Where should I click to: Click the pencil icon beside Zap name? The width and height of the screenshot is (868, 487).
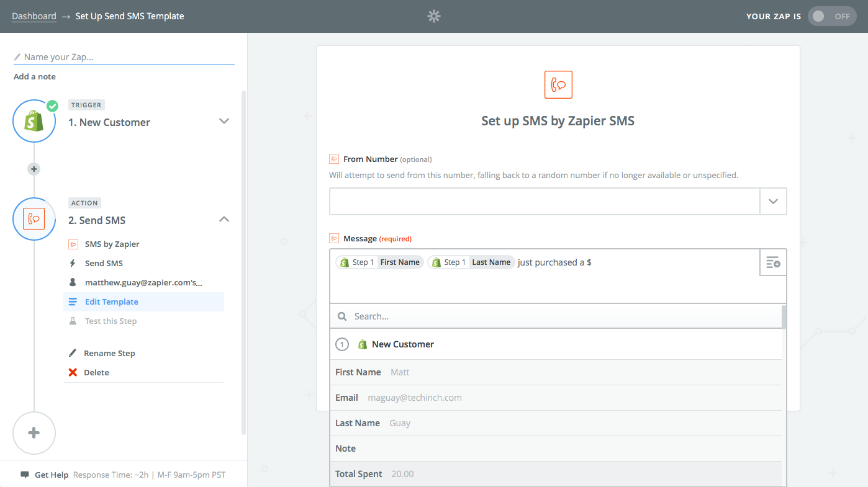click(x=17, y=57)
